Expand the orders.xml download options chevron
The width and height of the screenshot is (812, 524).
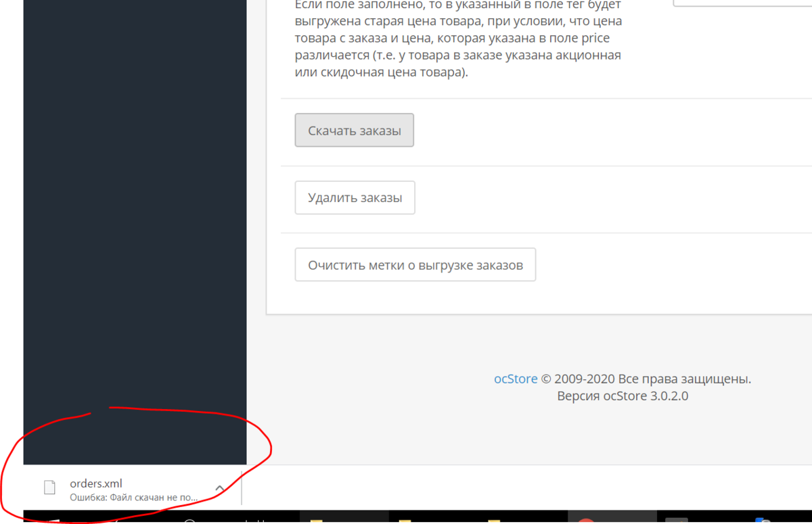pyautogui.click(x=220, y=488)
